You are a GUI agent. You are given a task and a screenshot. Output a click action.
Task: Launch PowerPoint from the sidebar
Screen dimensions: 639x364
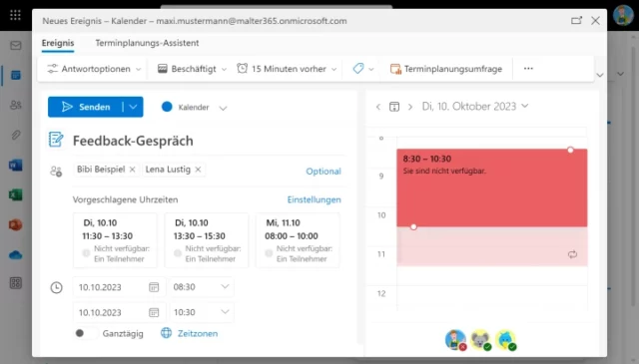point(16,224)
